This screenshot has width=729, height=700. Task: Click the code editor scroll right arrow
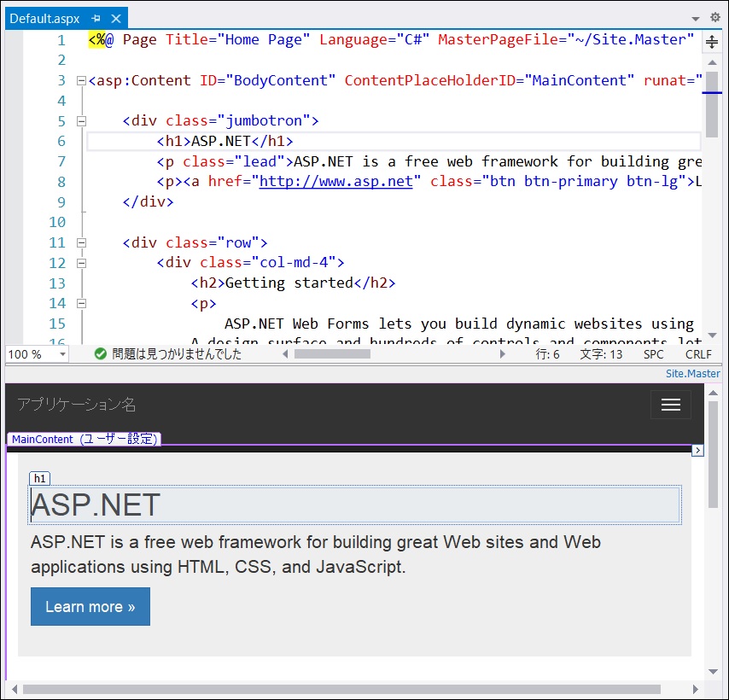503,354
